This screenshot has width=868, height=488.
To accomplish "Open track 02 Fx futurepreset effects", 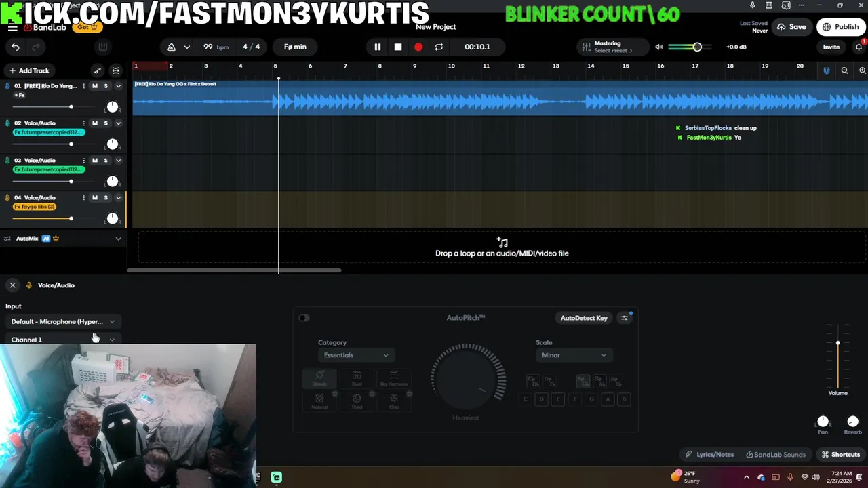I will 49,132.
